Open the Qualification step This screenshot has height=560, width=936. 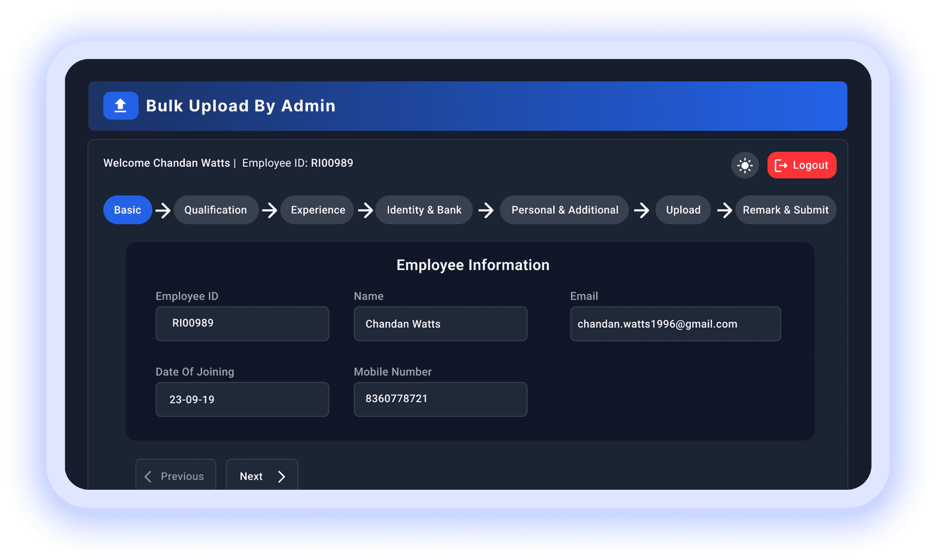[x=215, y=210]
